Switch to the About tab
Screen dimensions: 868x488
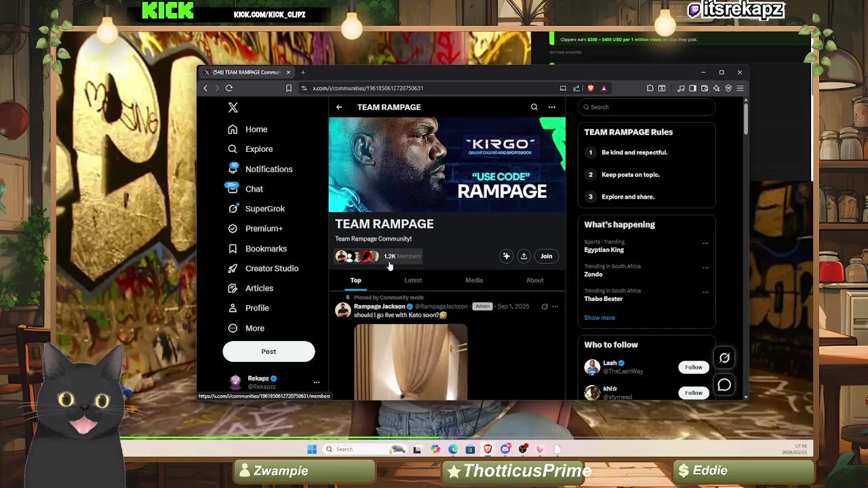(x=534, y=280)
